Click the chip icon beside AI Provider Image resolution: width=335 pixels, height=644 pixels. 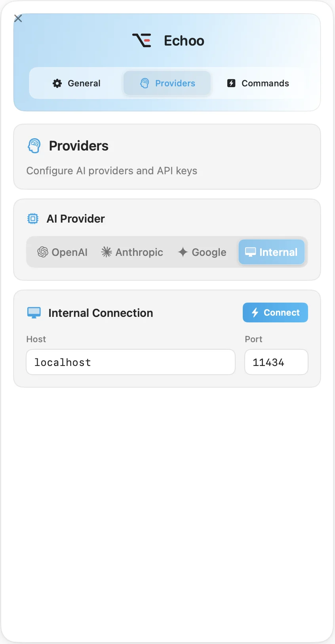coord(33,219)
